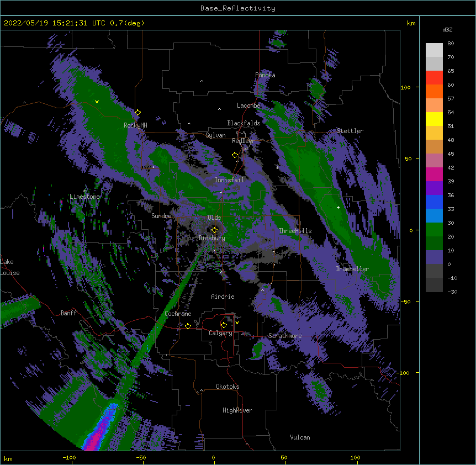Click the Innisfail city label

point(229,180)
